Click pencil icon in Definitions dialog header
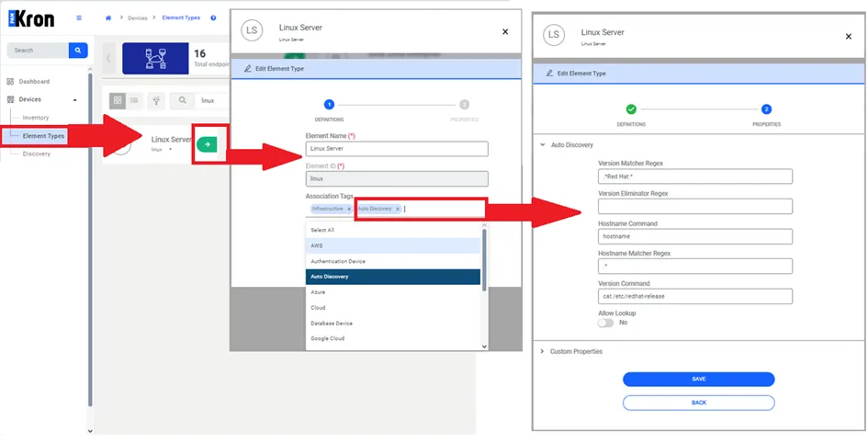Screen dimensions: 868x444 click(x=247, y=69)
